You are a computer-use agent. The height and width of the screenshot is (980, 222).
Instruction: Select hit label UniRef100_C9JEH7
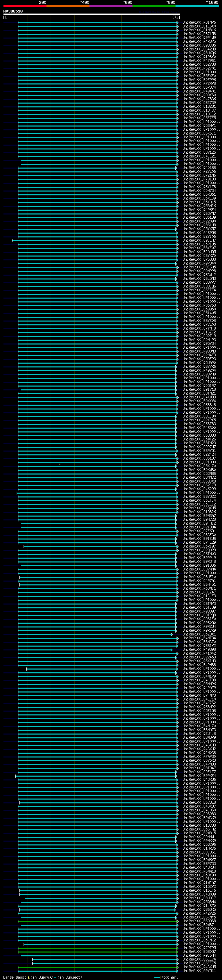point(199,241)
